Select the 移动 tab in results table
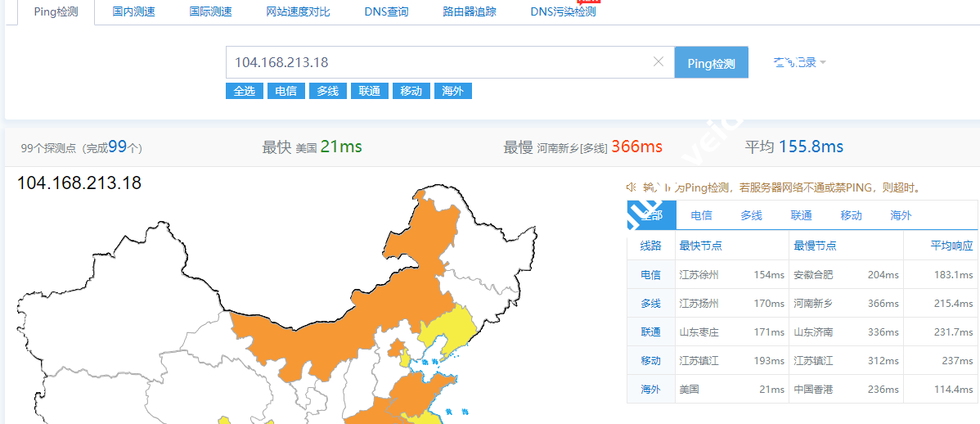This screenshot has height=424, width=980. click(852, 215)
